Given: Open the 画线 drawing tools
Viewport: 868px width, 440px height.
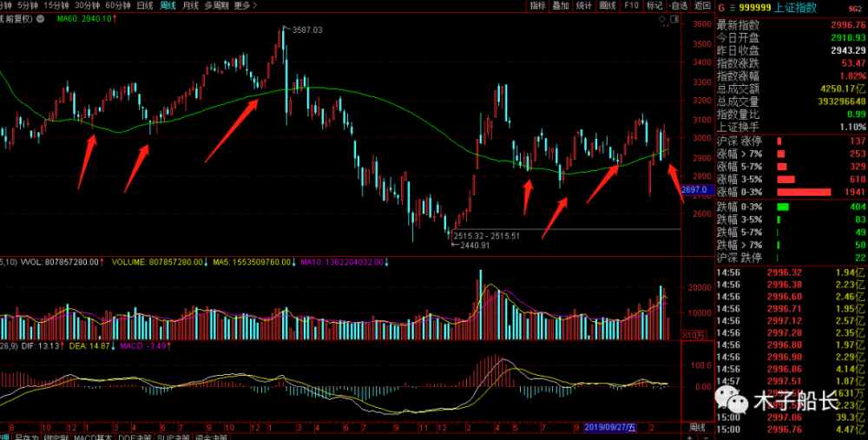Looking at the screenshot, I should pyautogui.click(x=608, y=5).
